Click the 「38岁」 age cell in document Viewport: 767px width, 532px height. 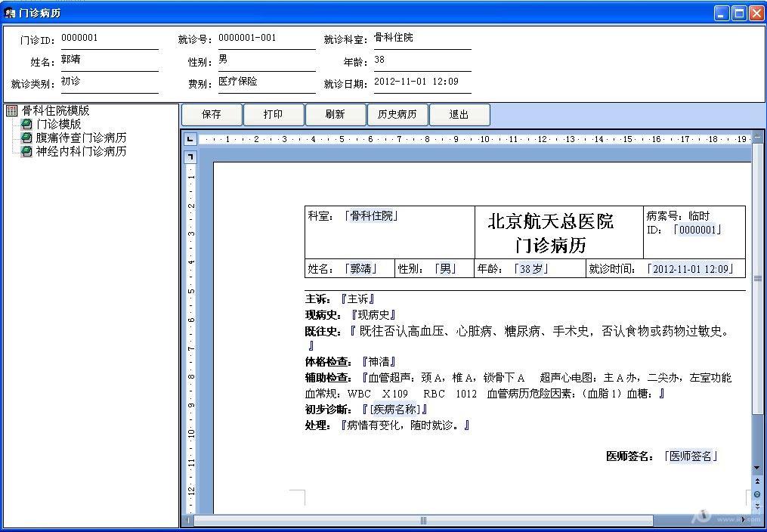click(x=530, y=269)
